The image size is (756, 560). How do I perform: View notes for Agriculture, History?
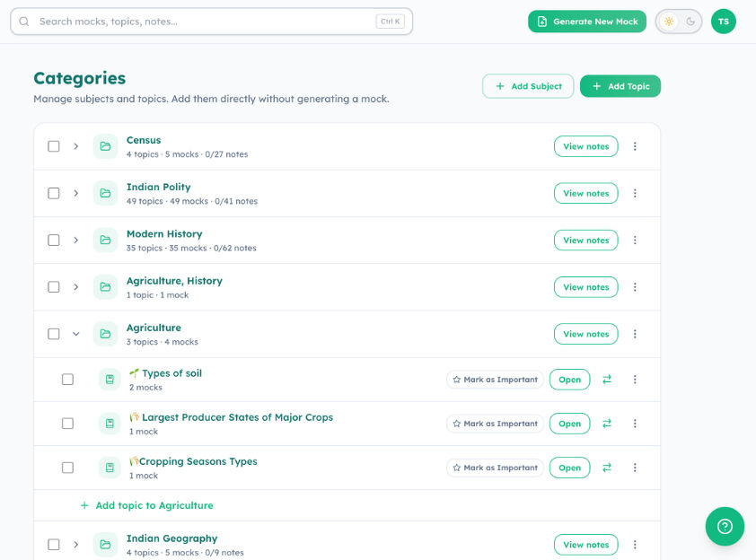pos(585,287)
